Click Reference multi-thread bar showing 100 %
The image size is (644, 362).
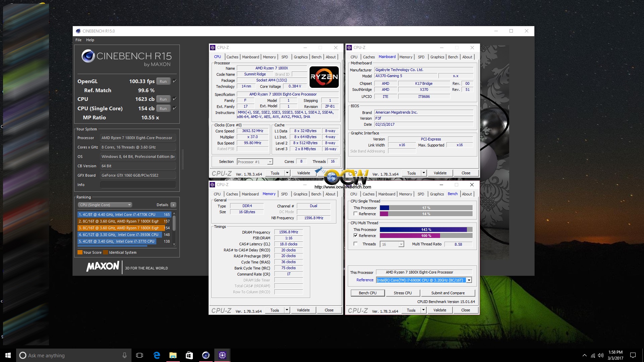click(426, 236)
